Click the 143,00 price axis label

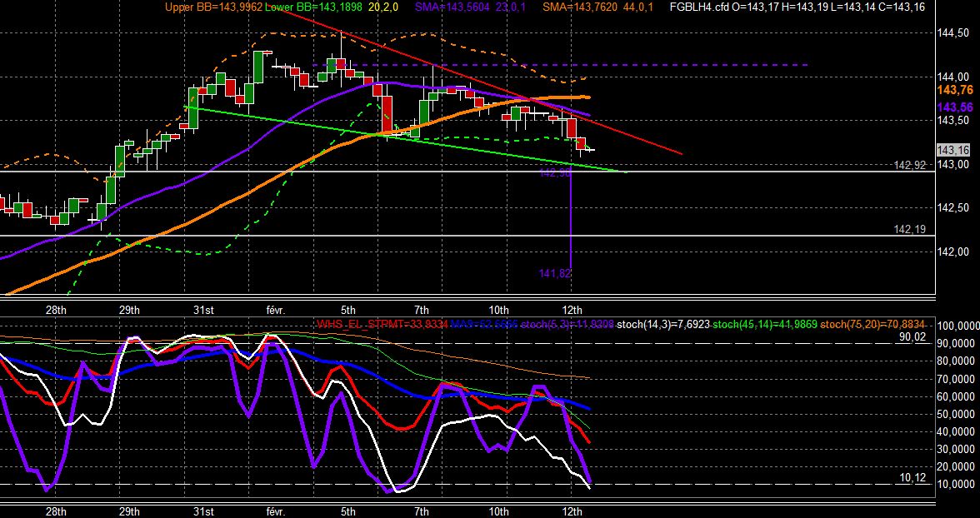click(x=953, y=164)
